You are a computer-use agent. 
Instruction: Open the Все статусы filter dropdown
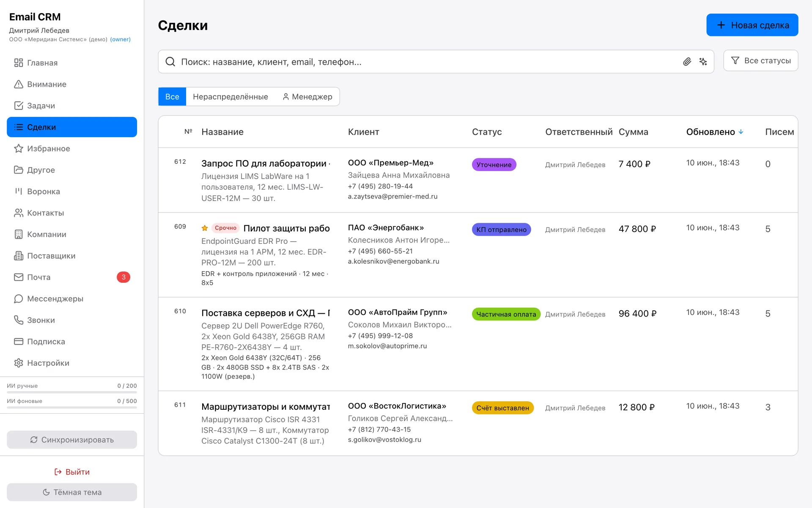click(x=760, y=61)
